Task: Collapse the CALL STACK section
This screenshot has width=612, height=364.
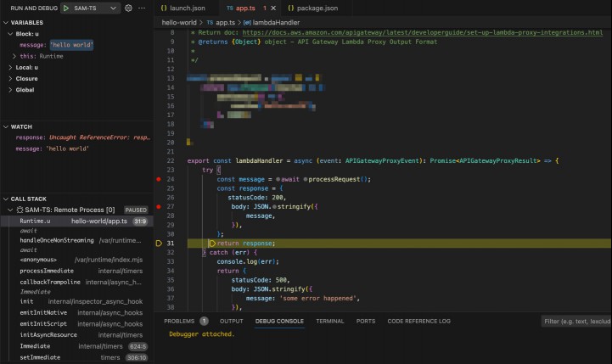Action: tap(6, 199)
